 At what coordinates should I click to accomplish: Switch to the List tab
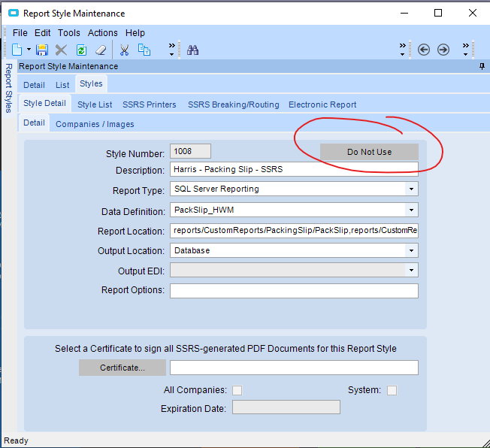[x=62, y=85]
